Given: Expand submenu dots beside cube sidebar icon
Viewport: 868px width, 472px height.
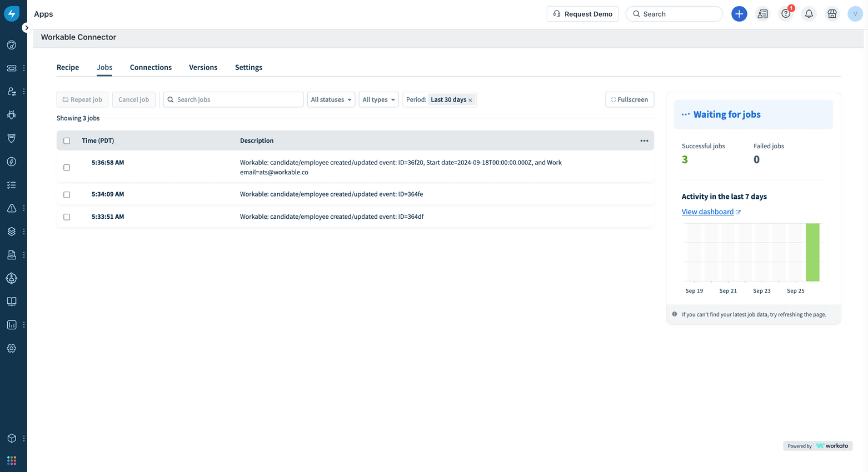Looking at the screenshot, I should point(24,438).
